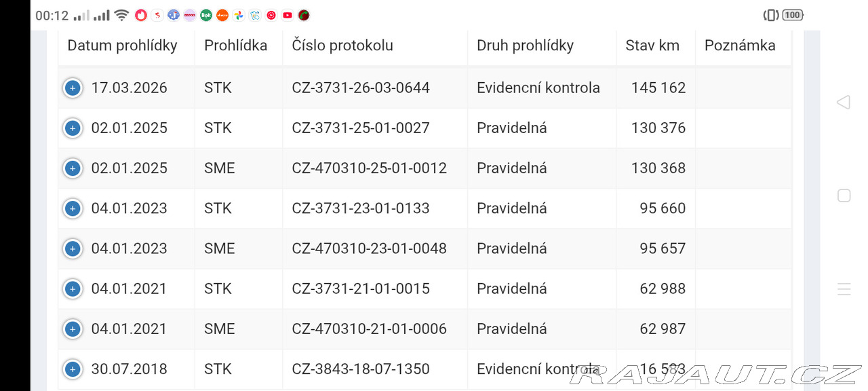Show details for protocol CZ-3731-21-01-0015

73,288
